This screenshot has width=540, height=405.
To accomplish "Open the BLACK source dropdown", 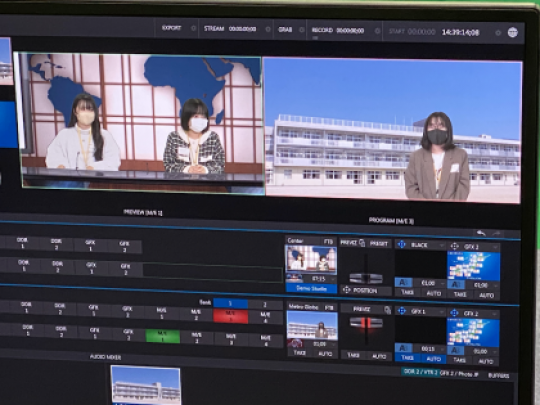I will click(441, 246).
